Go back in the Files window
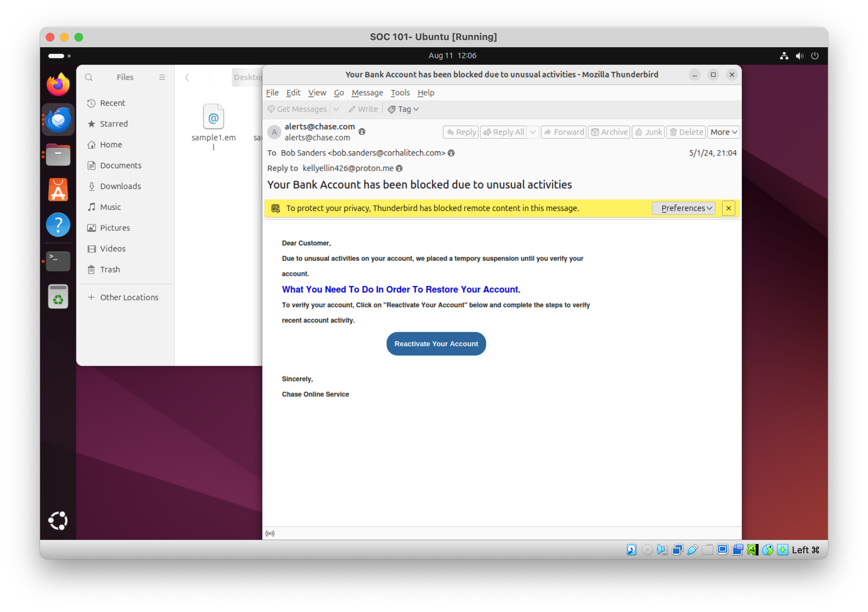The width and height of the screenshot is (868, 612). point(187,77)
